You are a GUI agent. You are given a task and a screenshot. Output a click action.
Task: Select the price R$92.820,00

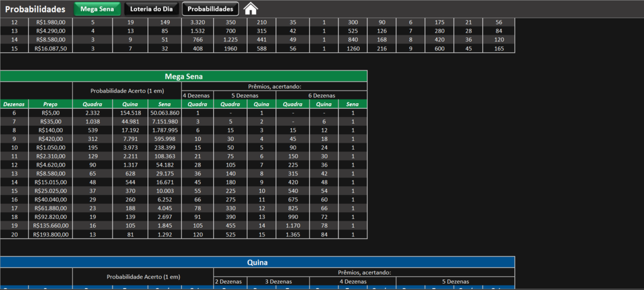click(x=50, y=217)
